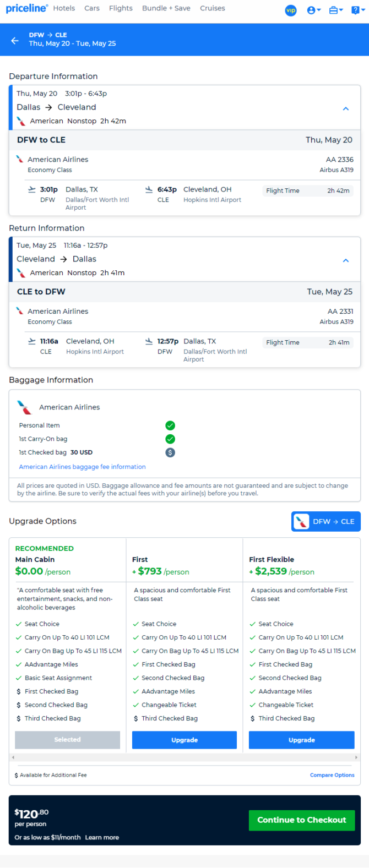
Task: Click the dollar icon for 1st Checked bag
Action: pyautogui.click(x=170, y=452)
